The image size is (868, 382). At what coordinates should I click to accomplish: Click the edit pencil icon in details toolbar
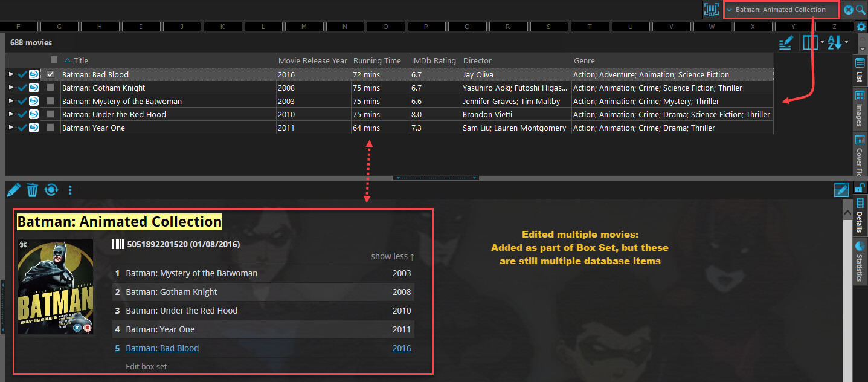click(x=13, y=190)
